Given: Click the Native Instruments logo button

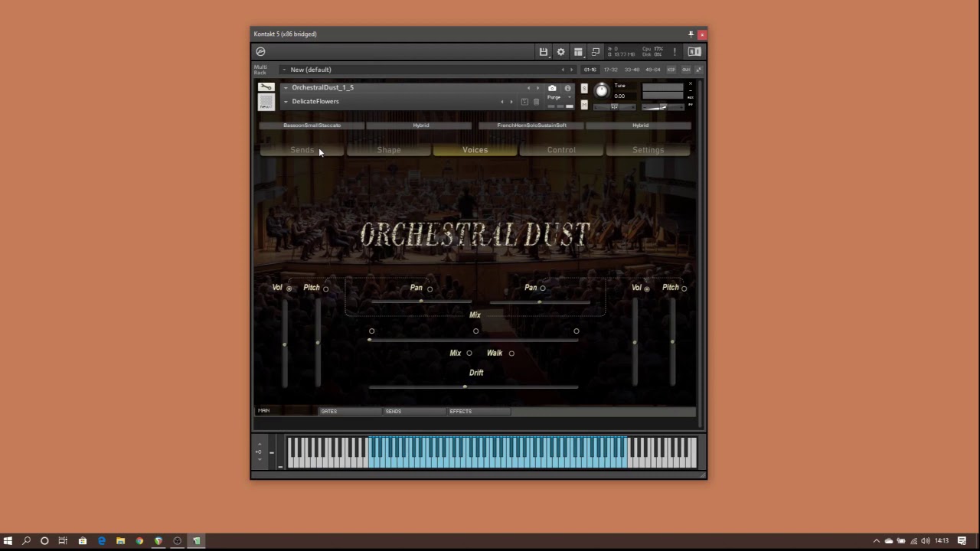Looking at the screenshot, I should (694, 51).
